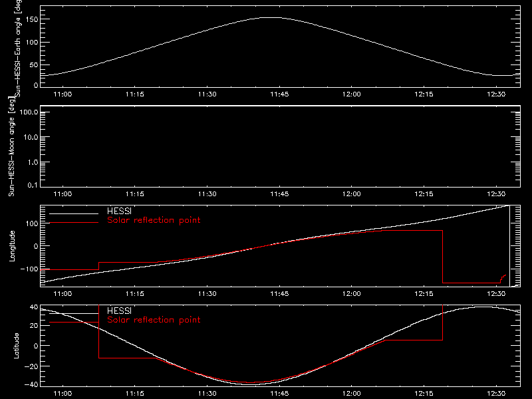
Task: Click 50 tick on Sun-HESSI-Earth angle axis
Action: pos(34,65)
